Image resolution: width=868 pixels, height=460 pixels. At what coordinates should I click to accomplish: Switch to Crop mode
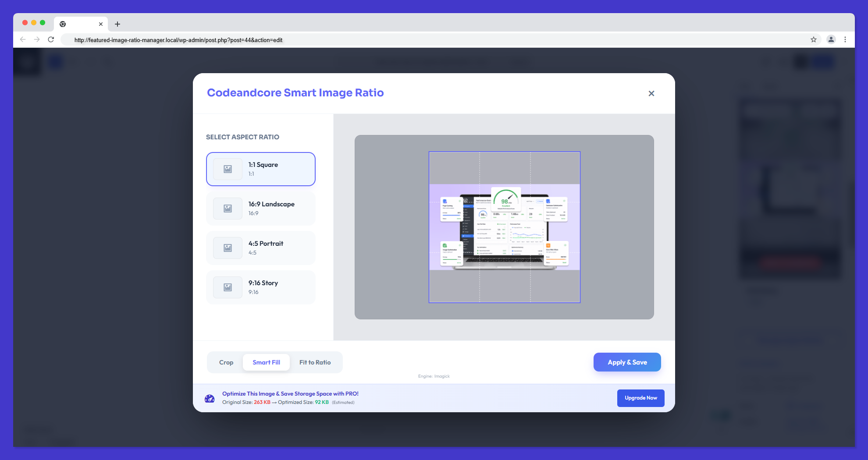point(226,362)
